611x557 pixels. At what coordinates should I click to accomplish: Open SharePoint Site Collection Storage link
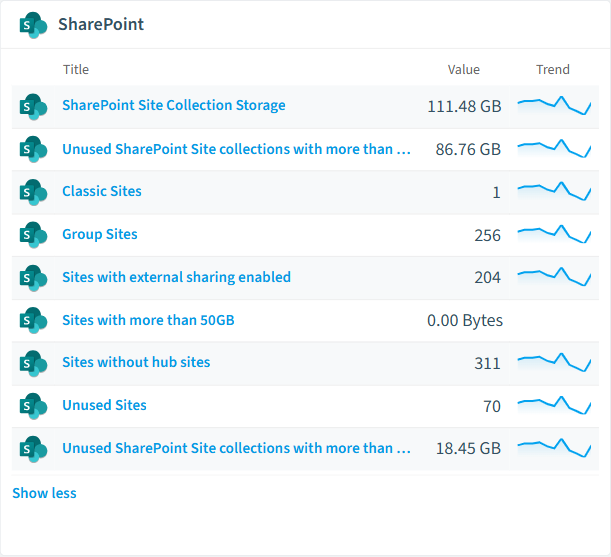174,106
